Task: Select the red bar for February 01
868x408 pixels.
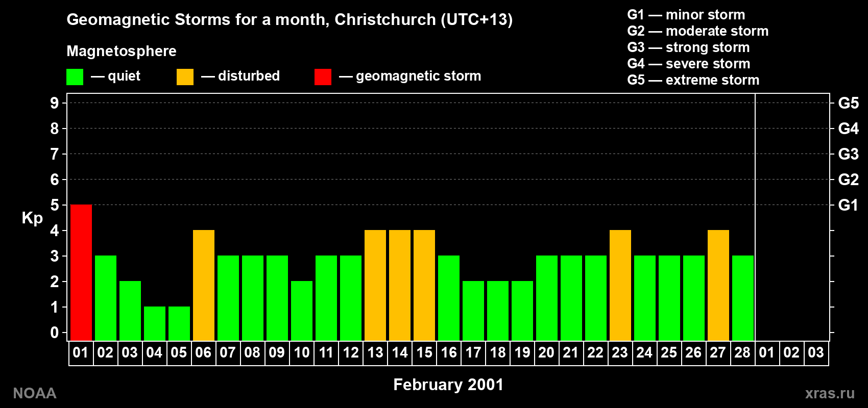Action: click(x=81, y=273)
